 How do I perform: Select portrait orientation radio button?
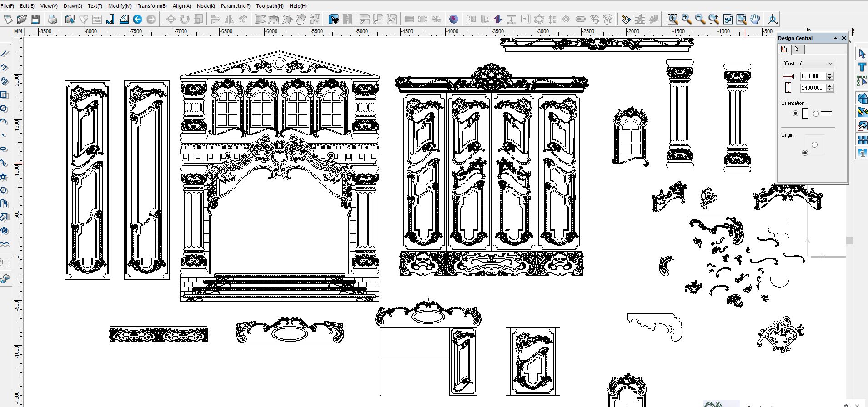coord(795,114)
